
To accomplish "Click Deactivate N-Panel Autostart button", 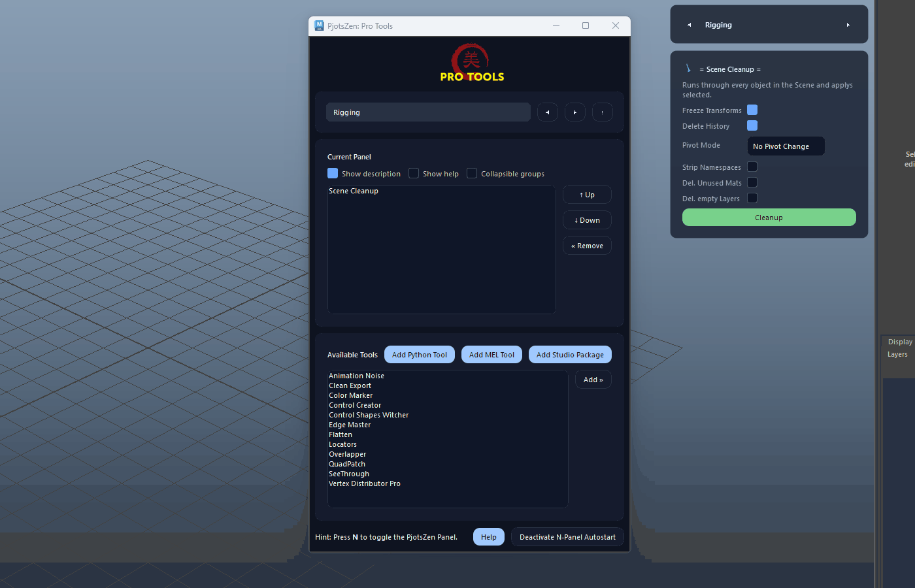I will (x=567, y=537).
